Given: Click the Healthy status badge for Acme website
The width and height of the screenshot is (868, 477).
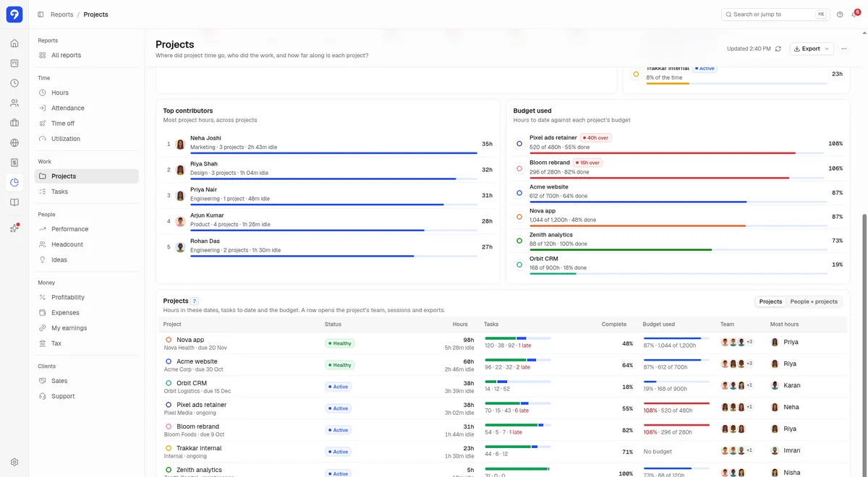Looking at the screenshot, I should click(x=339, y=365).
